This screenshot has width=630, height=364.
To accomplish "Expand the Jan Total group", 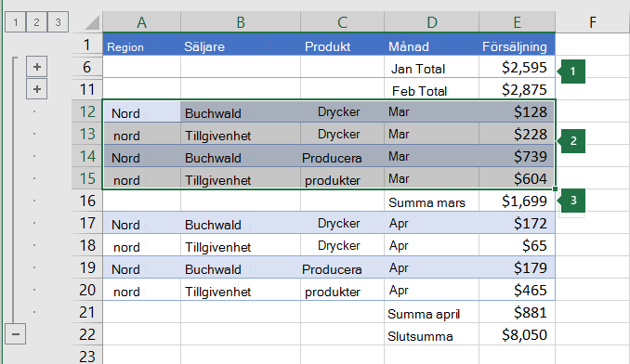I will pos(37,67).
